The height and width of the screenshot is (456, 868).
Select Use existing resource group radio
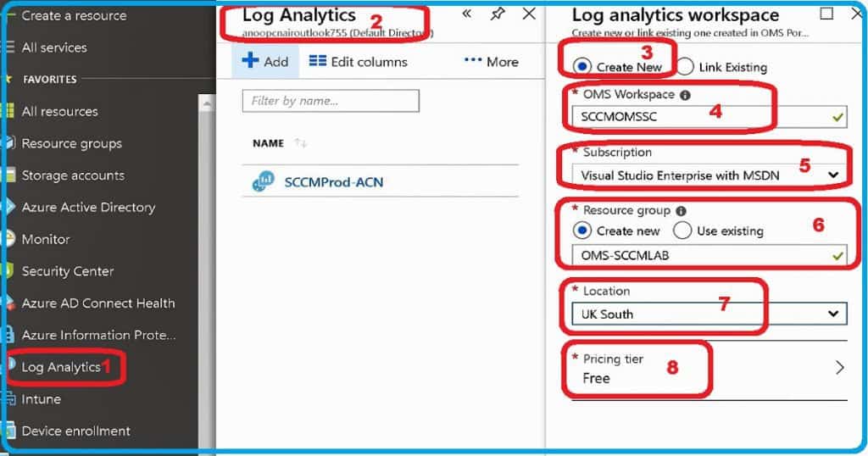(682, 231)
